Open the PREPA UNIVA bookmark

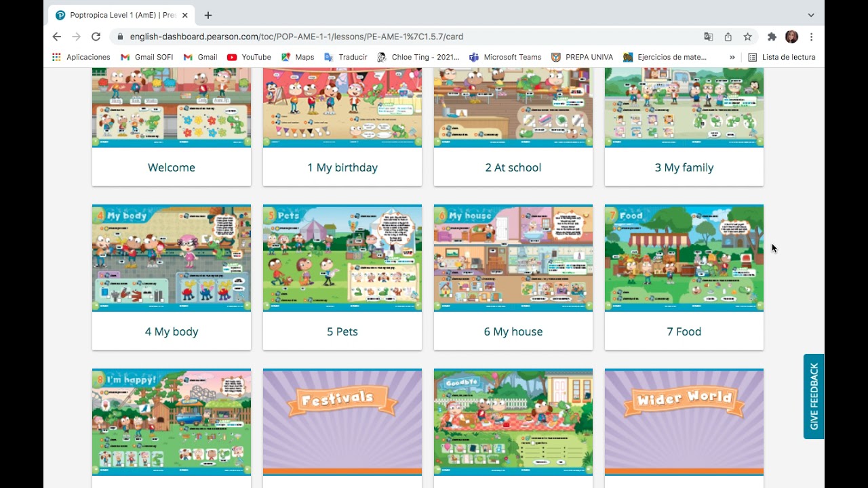[582, 57]
